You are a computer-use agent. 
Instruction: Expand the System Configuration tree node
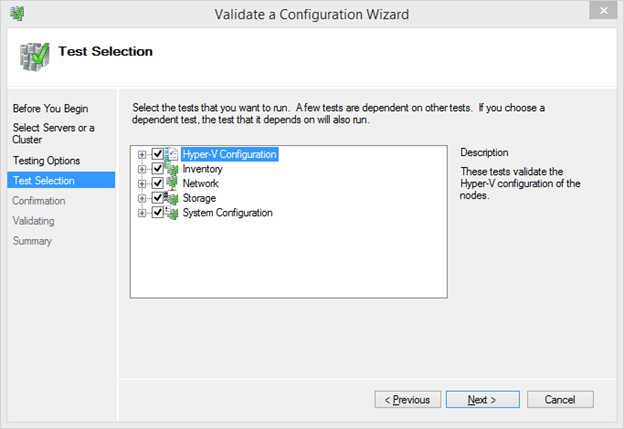[x=142, y=213]
